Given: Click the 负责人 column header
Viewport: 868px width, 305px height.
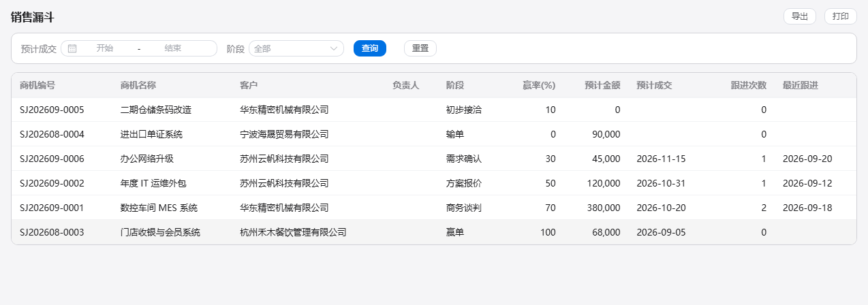Looking at the screenshot, I should [406, 85].
